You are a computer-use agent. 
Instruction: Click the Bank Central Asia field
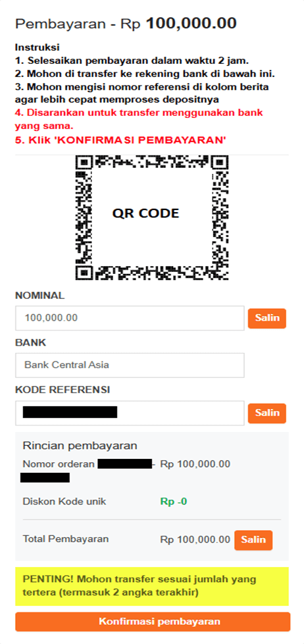(130, 365)
